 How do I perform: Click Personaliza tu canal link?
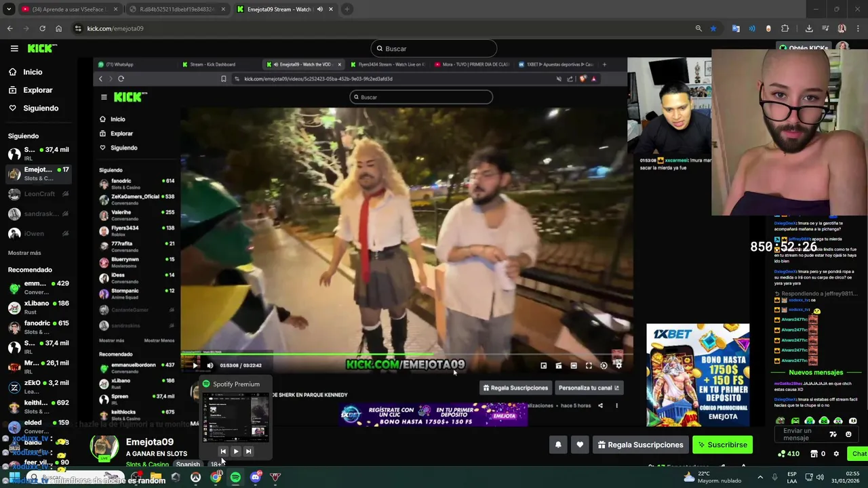pyautogui.click(x=589, y=388)
